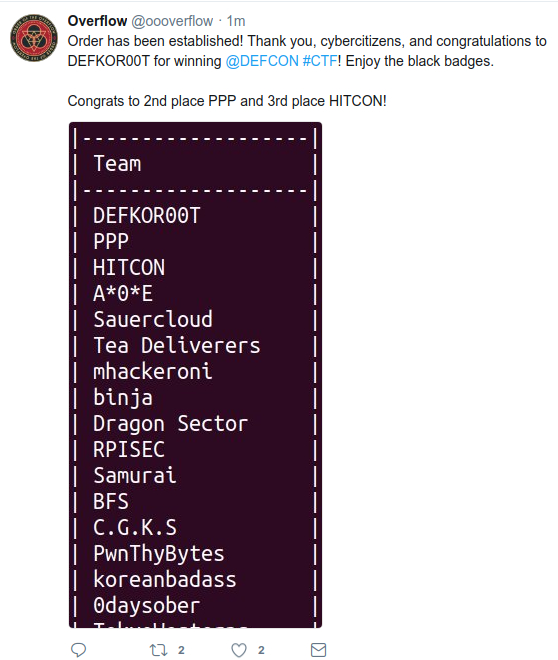The width and height of the screenshot is (558, 660).
Task: Open the #CTF hashtag link
Action: pos(320,61)
